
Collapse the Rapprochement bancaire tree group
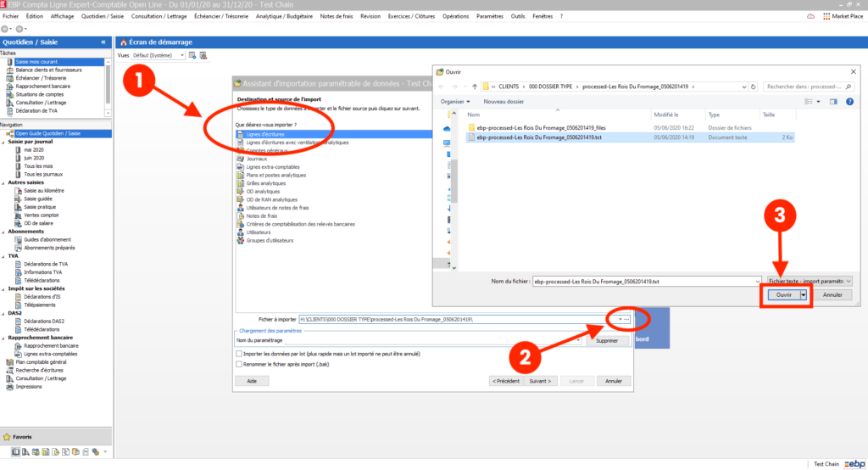pos(3,338)
